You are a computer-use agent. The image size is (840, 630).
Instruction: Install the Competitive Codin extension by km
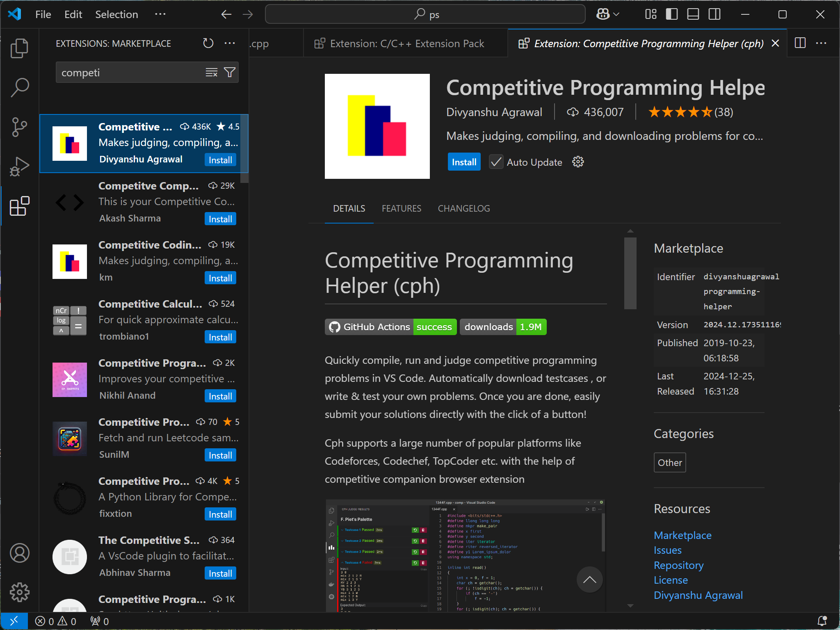(220, 278)
